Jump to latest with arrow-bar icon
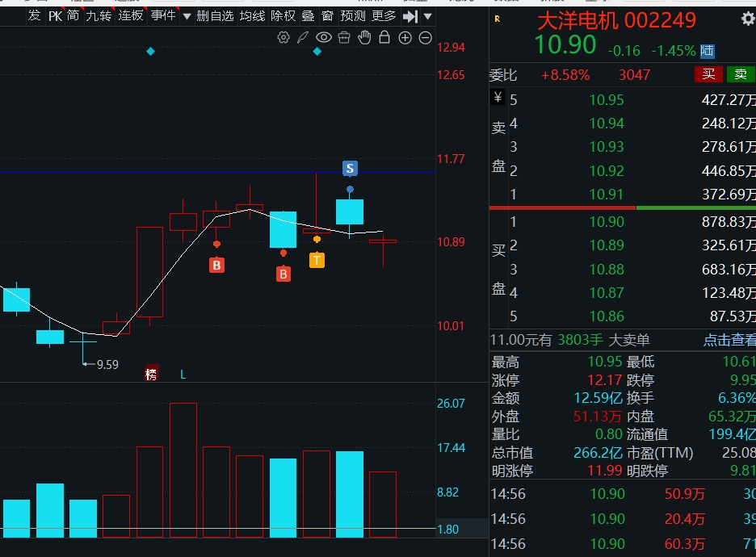This screenshot has height=557, width=756. 410,17
